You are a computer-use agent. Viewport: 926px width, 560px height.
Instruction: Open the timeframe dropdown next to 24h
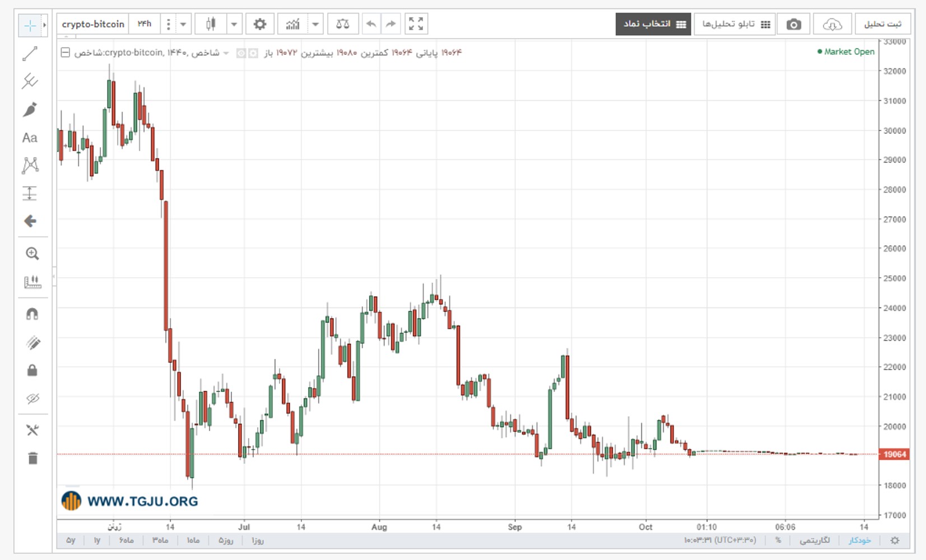[x=183, y=24]
